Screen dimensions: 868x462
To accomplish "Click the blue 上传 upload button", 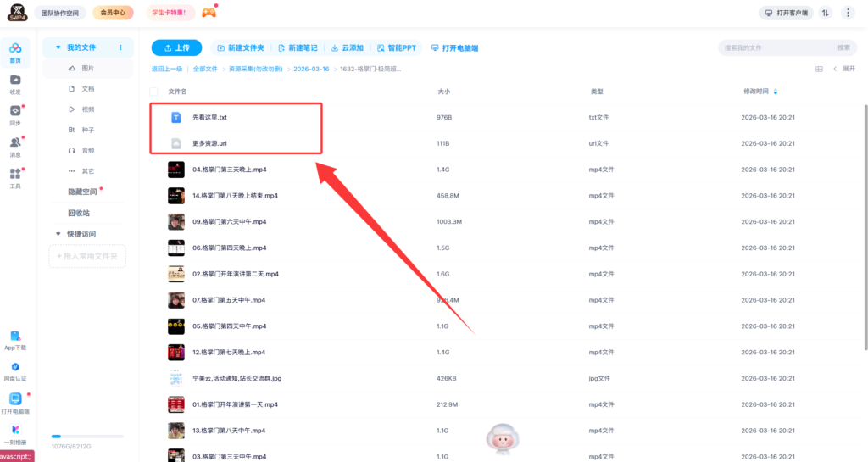I will pyautogui.click(x=176, y=48).
